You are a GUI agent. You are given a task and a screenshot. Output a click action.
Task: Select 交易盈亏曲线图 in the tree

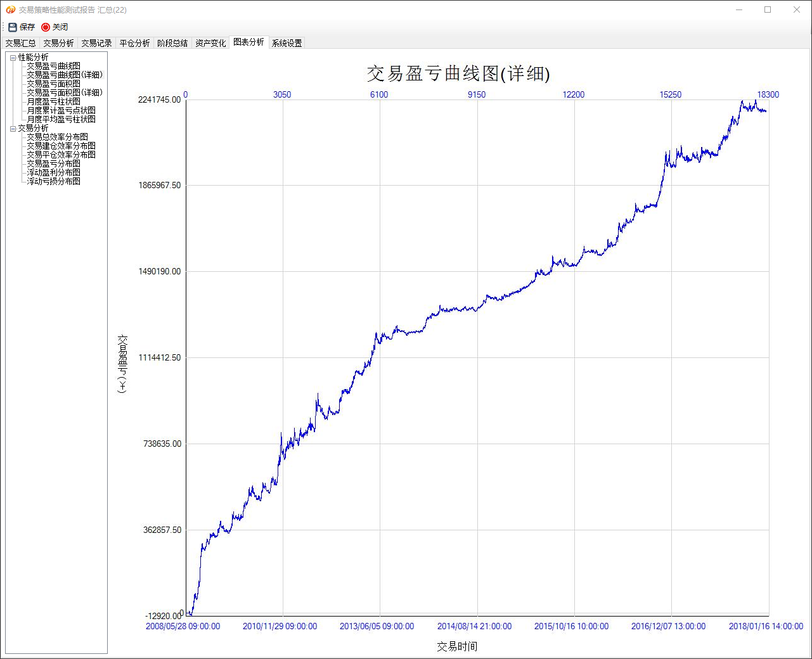53,66
